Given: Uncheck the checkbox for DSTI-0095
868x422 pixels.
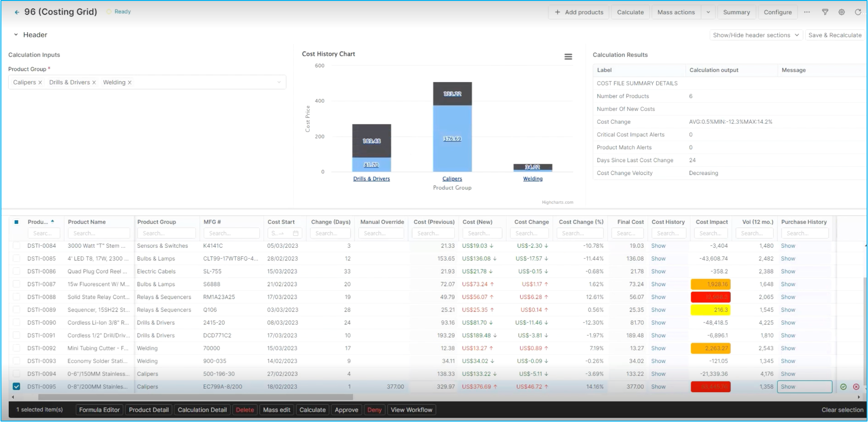Looking at the screenshot, I should (16, 387).
